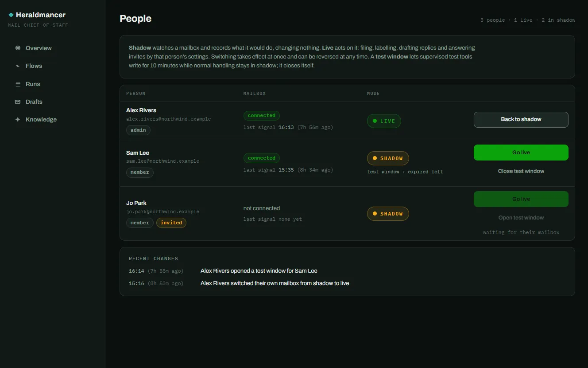Close Sam Lee's test window

[521, 171]
